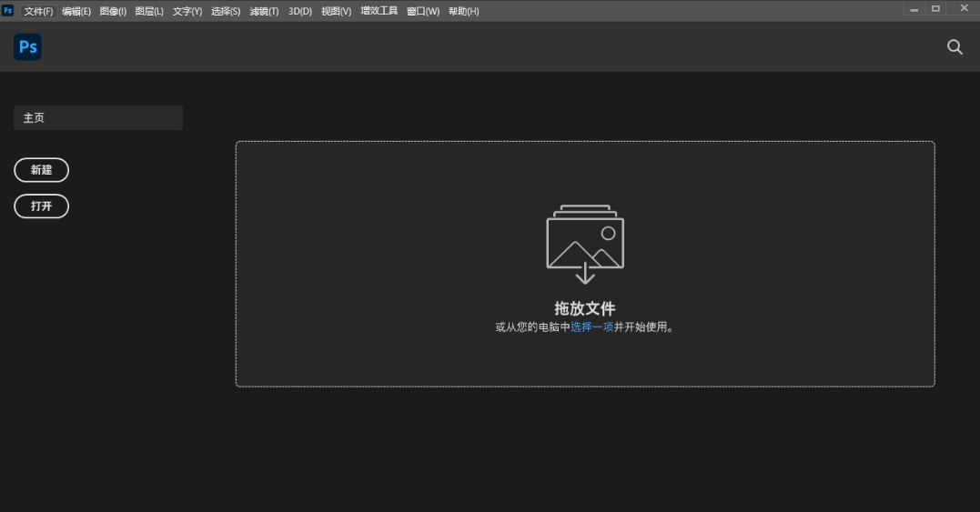The image size is (980, 512).
Task: Click the drag-and-drop image stack icon
Action: [585, 244]
